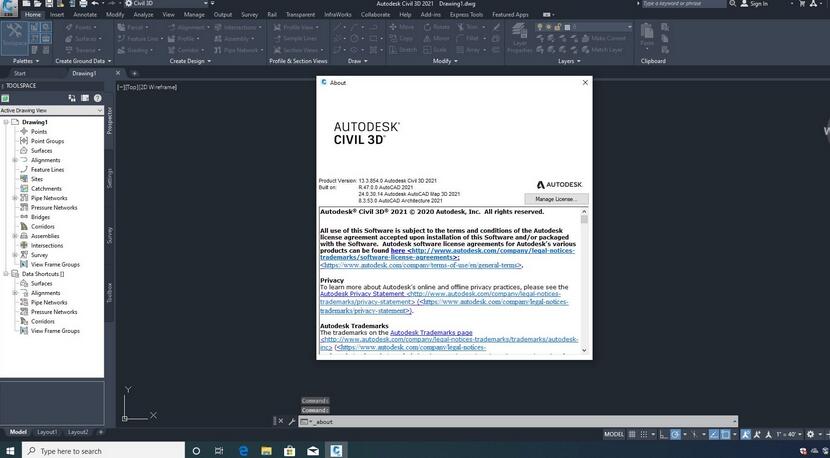Switch to the Insert ribbon tab
The image size is (830, 458).
tap(57, 15)
